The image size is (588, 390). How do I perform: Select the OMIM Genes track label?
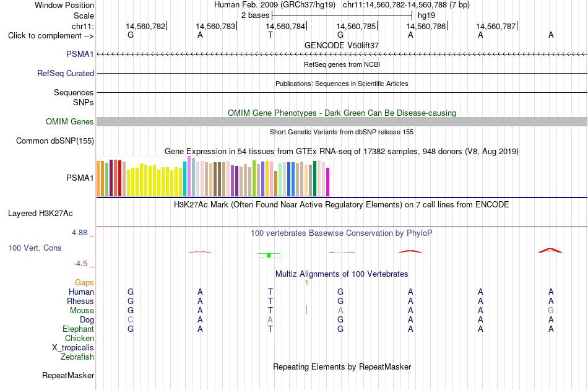pos(70,121)
